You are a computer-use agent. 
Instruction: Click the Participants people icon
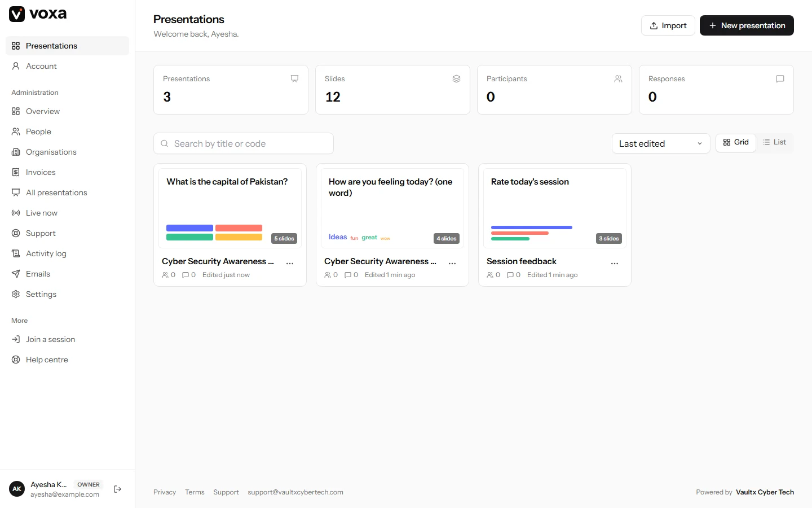618,79
